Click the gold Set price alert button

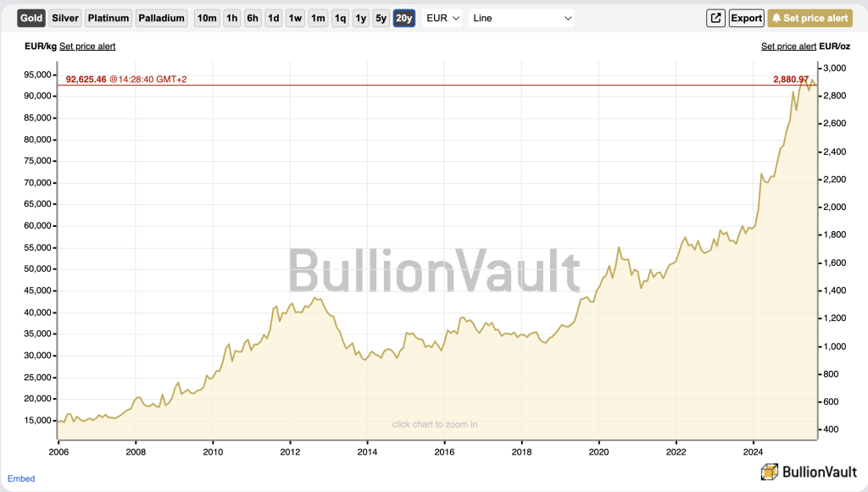point(810,19)
